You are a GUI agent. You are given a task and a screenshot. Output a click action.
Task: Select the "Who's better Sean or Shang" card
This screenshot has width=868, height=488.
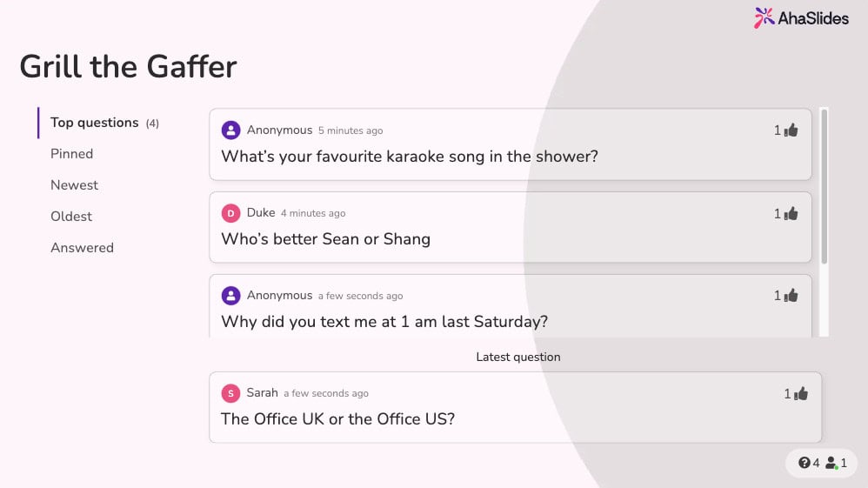click(511, 227)
